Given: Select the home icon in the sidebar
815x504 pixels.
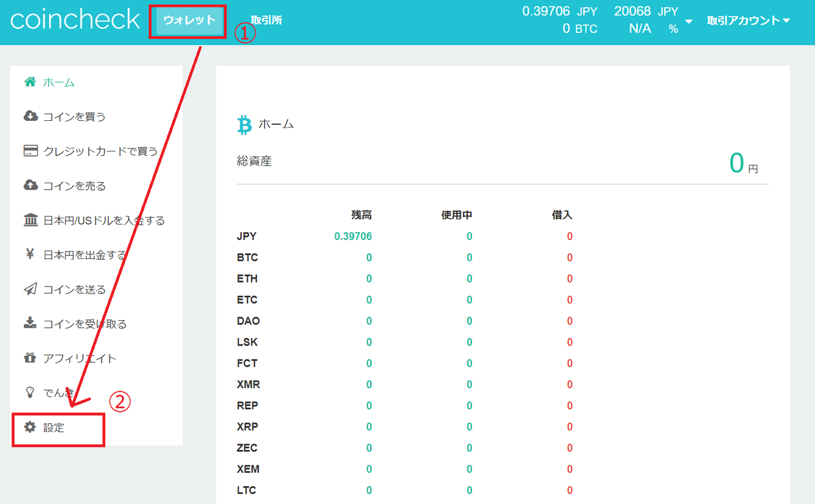Looking at the screenshot, I should coord(29,81).
